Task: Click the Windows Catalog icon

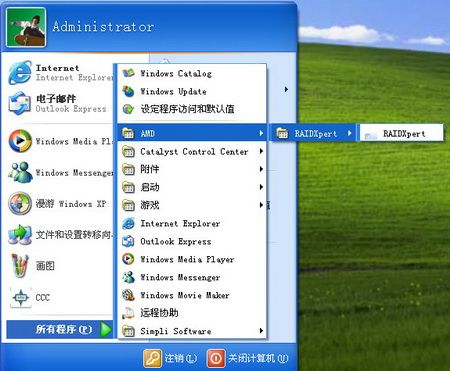Action: pos(128,73)
